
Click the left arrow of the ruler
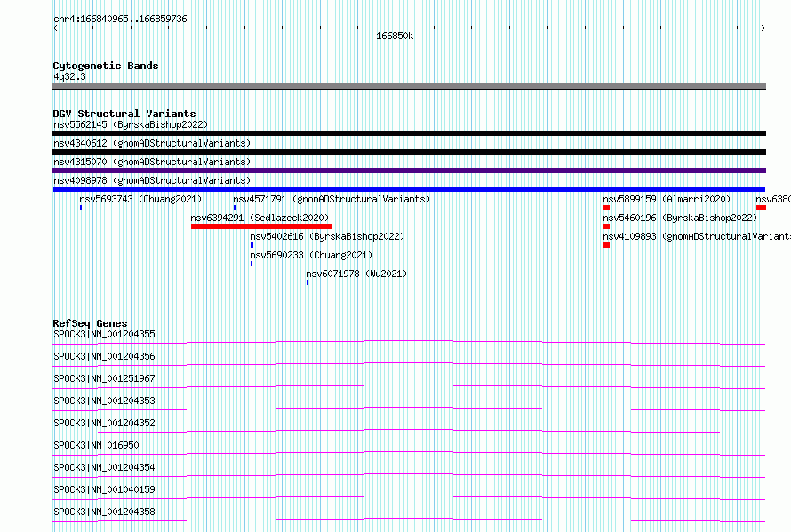55,28
